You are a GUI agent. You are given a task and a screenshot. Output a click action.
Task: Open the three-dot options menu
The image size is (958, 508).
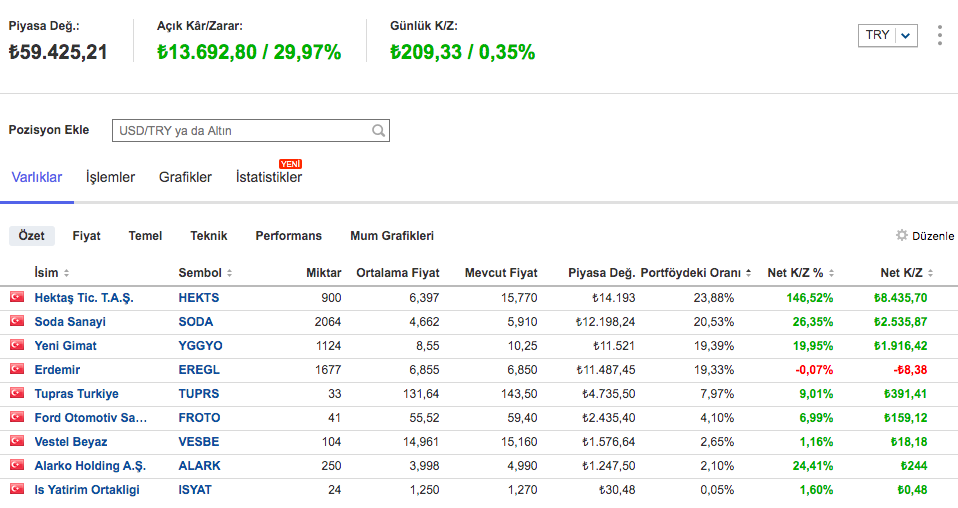(x=939, y=35)
